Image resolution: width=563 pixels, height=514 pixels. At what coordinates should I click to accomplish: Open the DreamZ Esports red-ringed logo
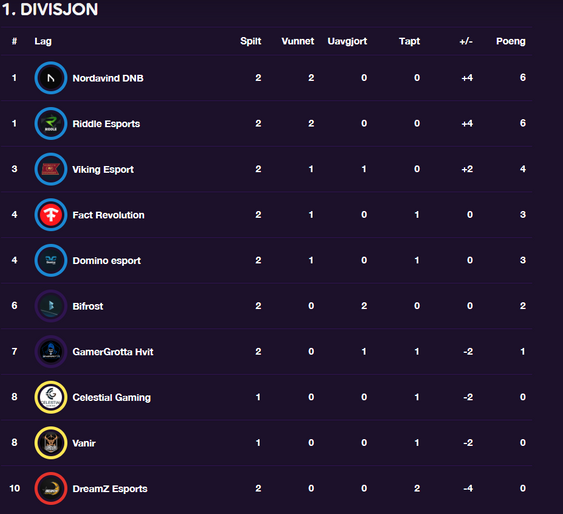click(x=51, y=488)
